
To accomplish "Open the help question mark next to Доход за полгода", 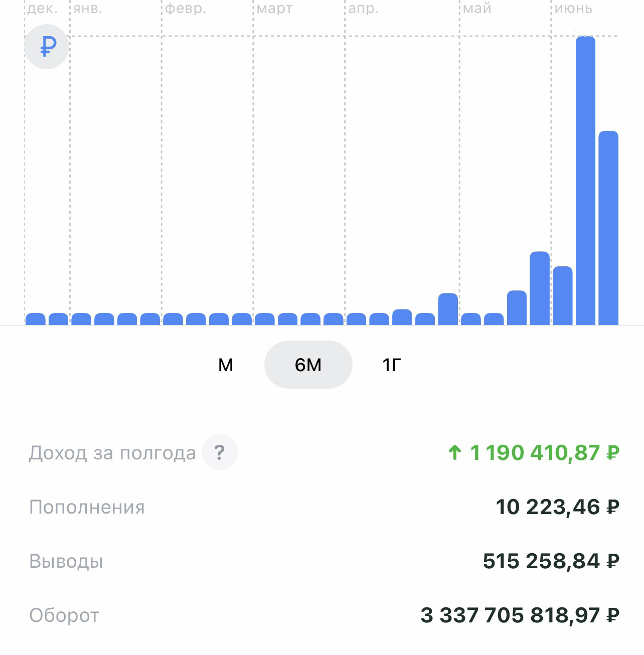I will point(219,452).
